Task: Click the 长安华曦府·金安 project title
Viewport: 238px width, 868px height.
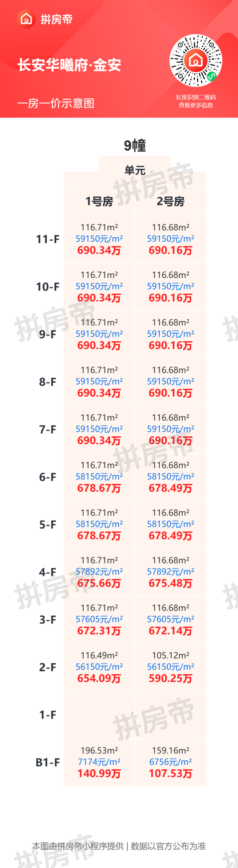Action: click(69, 65)
